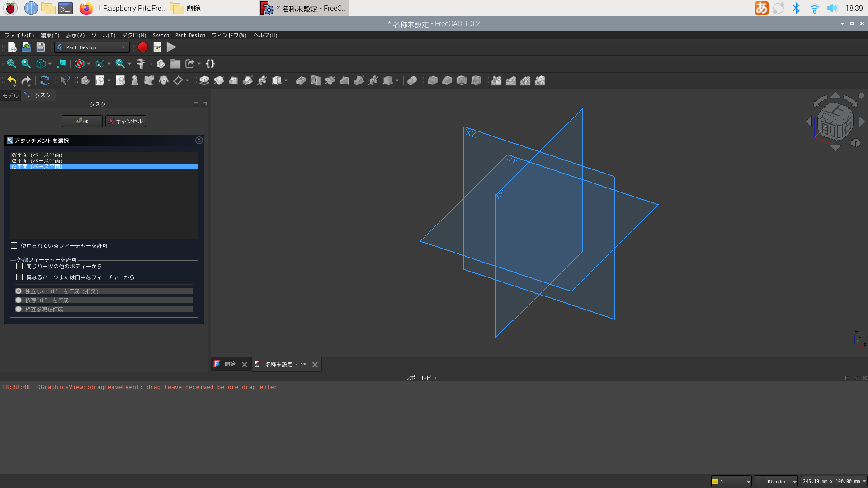Collapse the アタッチメントを選択 panel
The height and width of the screenshot is (488, 868).
(199, 141)
